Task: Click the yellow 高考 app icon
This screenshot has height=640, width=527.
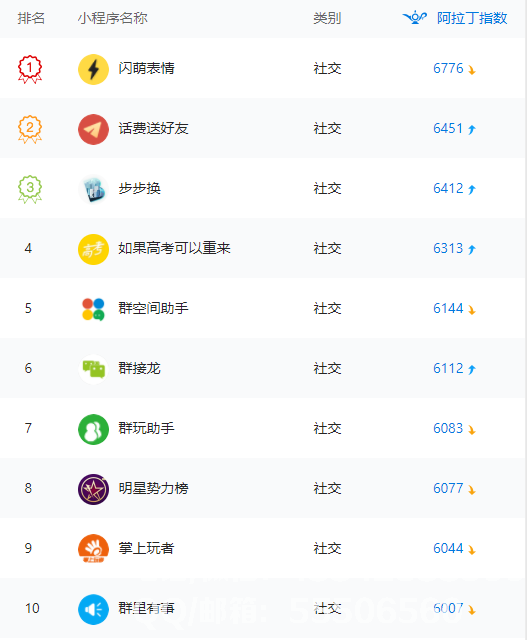Action: coord(93,249)
